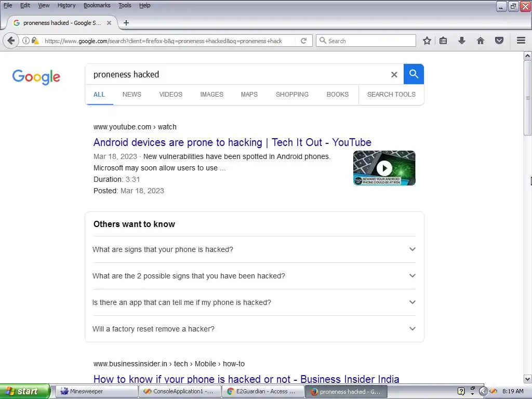Open the File menu
Viewport: 532px width, 399px height.
tap(8, 5)
